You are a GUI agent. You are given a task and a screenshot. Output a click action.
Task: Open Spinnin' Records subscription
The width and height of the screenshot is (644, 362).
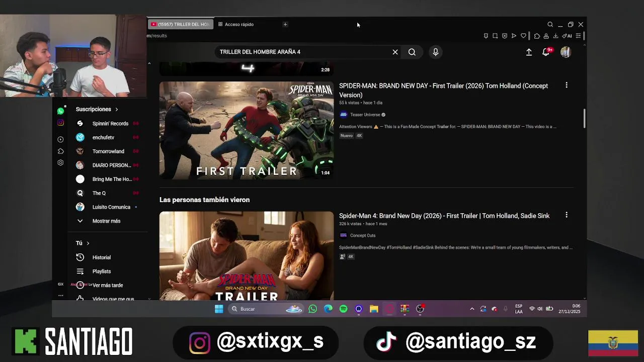108,123
